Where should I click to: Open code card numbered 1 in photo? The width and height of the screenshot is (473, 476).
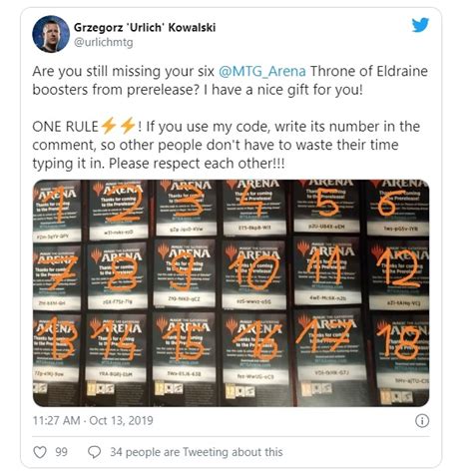(x=57, y=213)
